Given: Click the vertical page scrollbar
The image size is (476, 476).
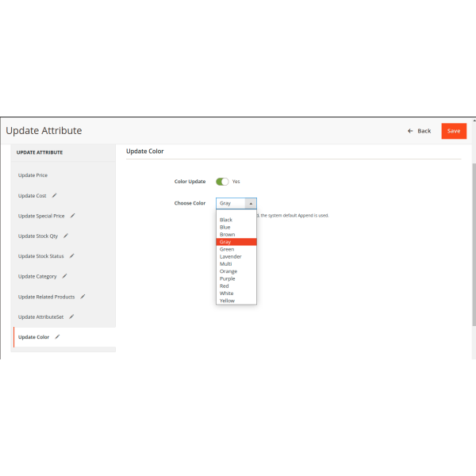Looking at the screenshot, I should click(473, 238).
